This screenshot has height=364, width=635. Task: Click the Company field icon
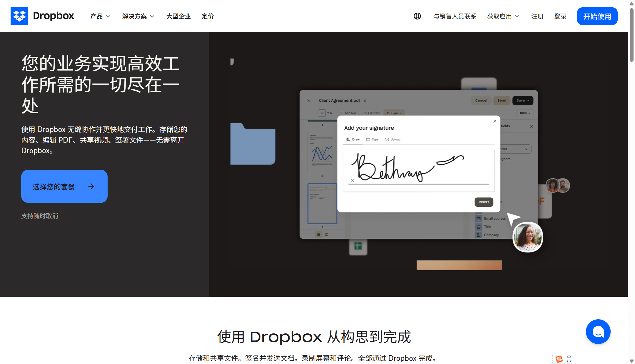479,235
